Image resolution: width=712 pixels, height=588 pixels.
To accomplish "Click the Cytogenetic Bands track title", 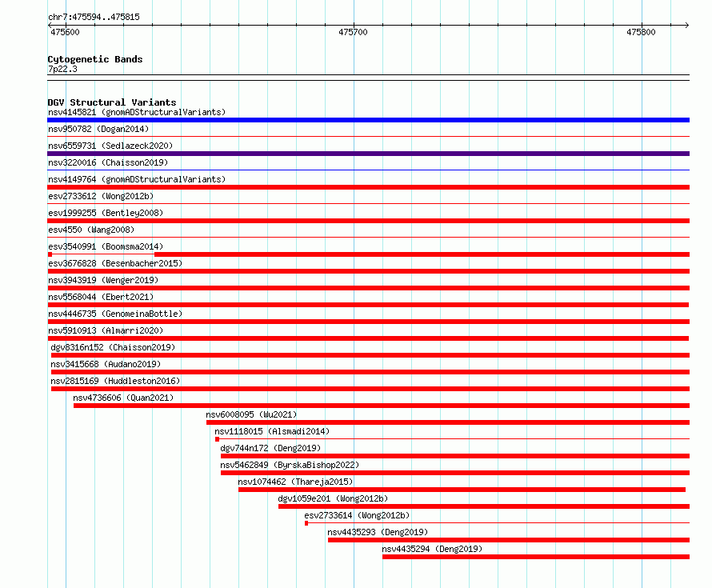I will pos(95,59).
